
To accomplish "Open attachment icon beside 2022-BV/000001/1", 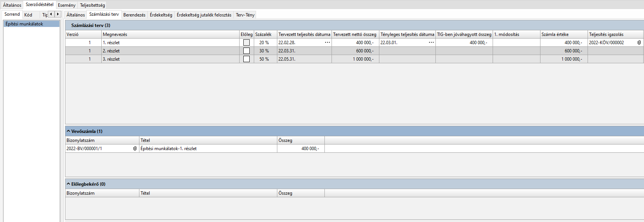I will [135, 149].
